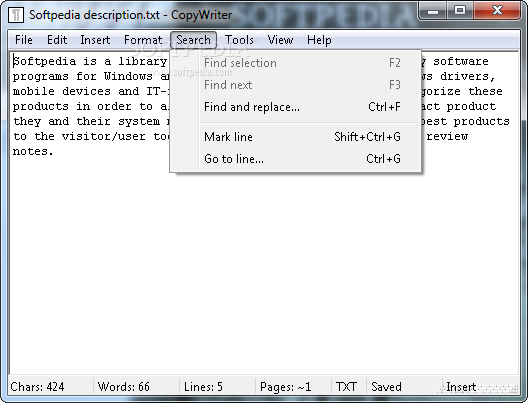This screenshot has height=403, width=528.
Task: Click the word 'Softpedia' in the document
Action: click(44, 61)
